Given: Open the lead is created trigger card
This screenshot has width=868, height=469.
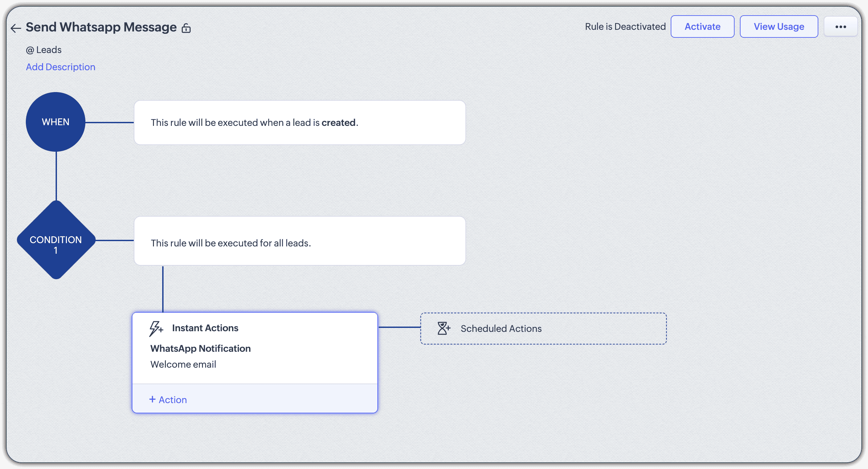Looking at the screenshot, I should pos(300,123).
